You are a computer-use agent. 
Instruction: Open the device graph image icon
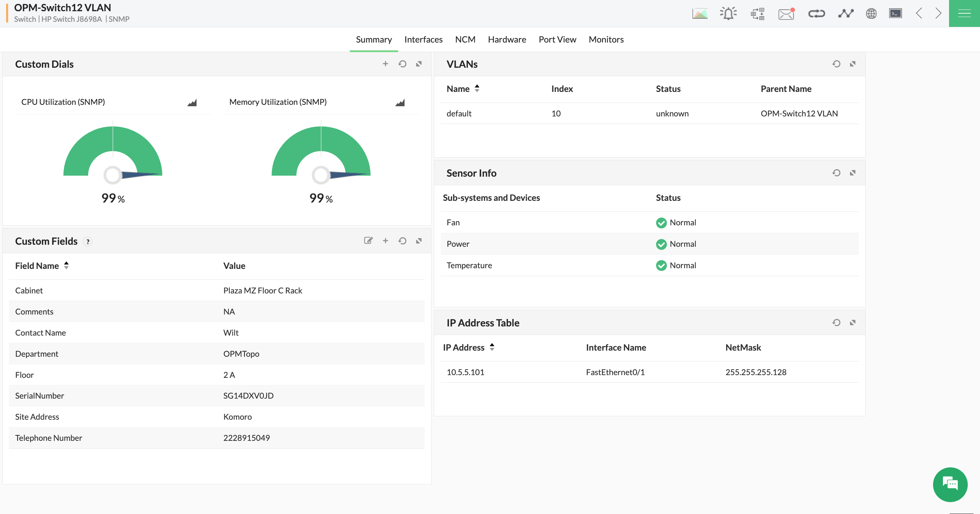pos(700,14)
